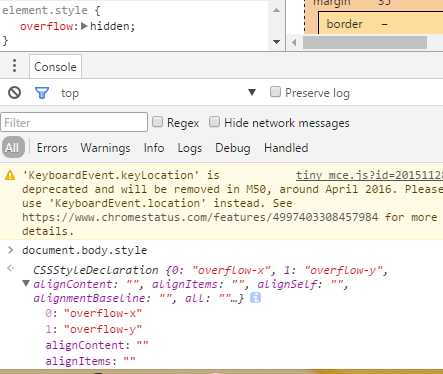The height and width of the screenshot is (374, 443).
Task: Click the blue info badge after CSSStyleDeclaration
Action: (255, 298)
